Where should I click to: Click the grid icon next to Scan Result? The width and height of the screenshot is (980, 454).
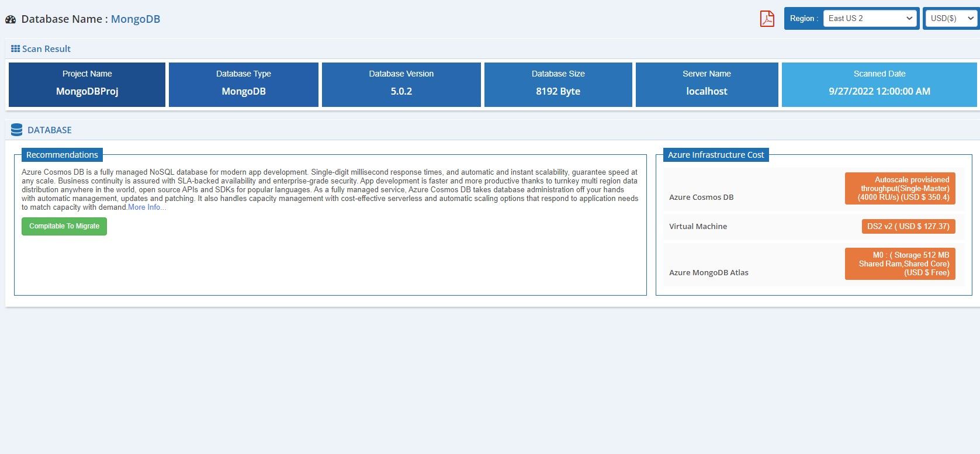(x=15, y=48)
